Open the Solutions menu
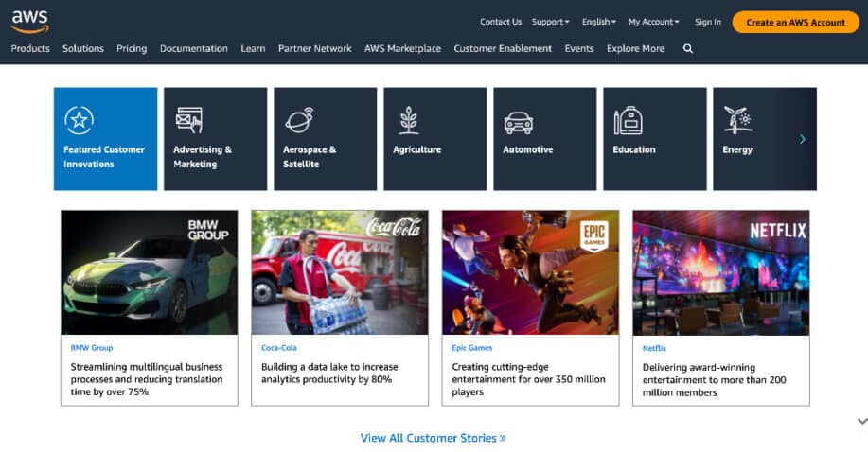Viewport: 868px width, 452px height. point(83,48)
